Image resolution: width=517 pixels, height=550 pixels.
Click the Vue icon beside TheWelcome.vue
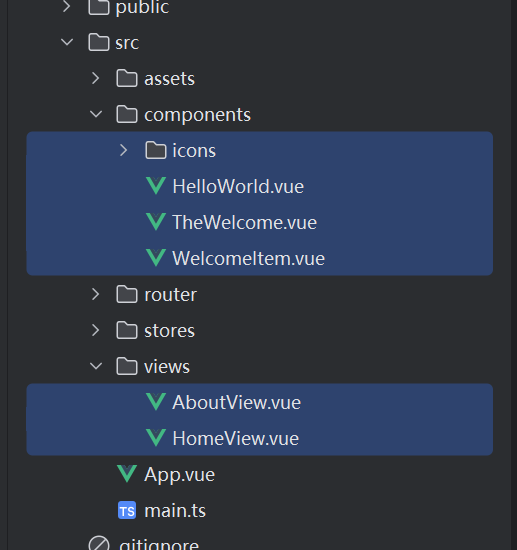[x=156, y=222]
